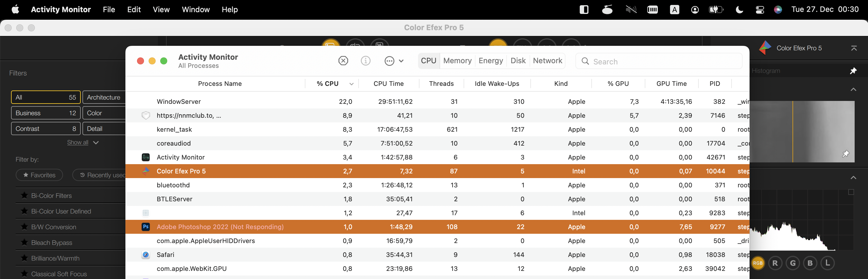Star the Bi-Color Filters favorite icon

click(24, 195)
